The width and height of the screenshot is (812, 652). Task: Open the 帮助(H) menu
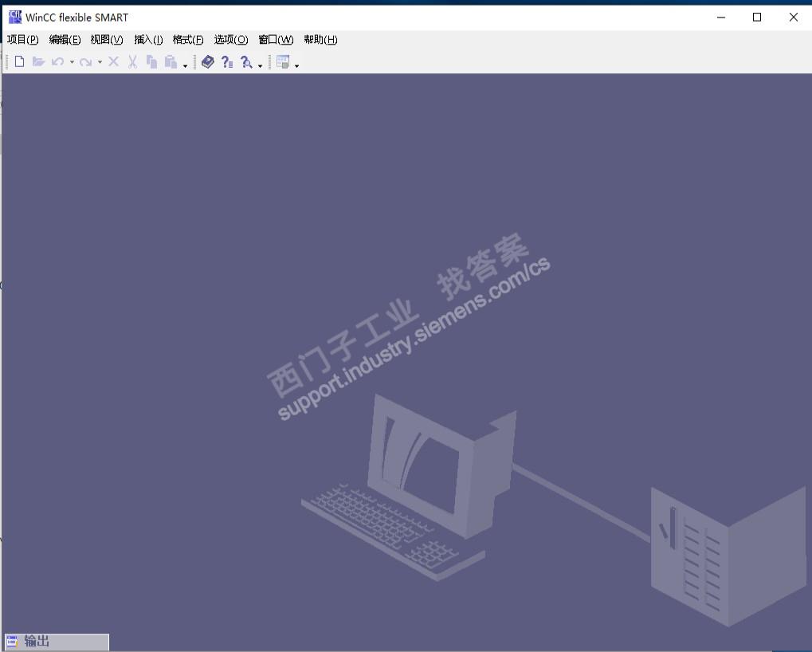320,39
